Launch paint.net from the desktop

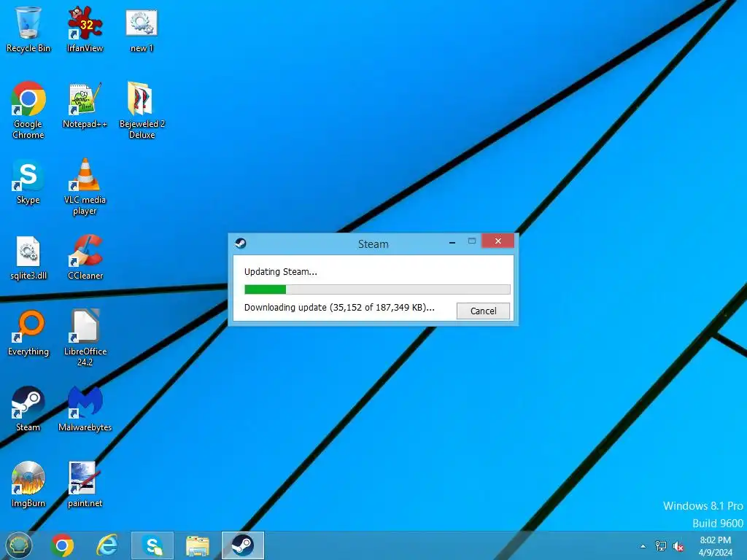(85, 484)
